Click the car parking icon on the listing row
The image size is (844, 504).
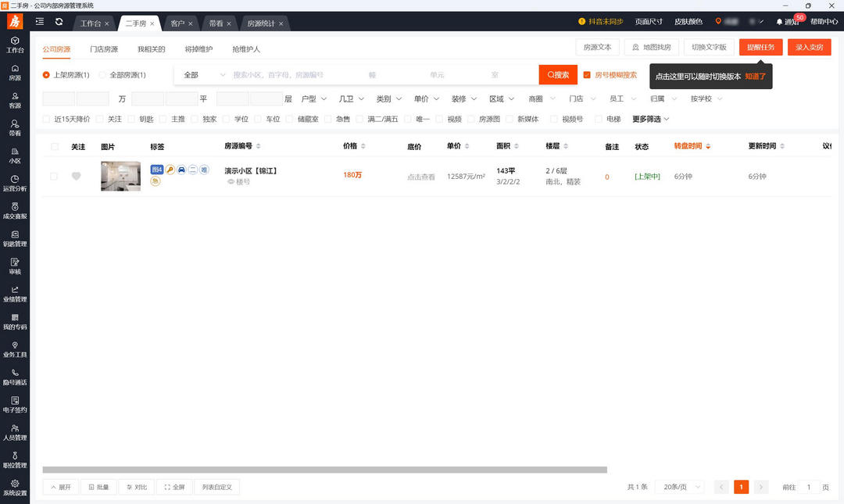[181, 169]
